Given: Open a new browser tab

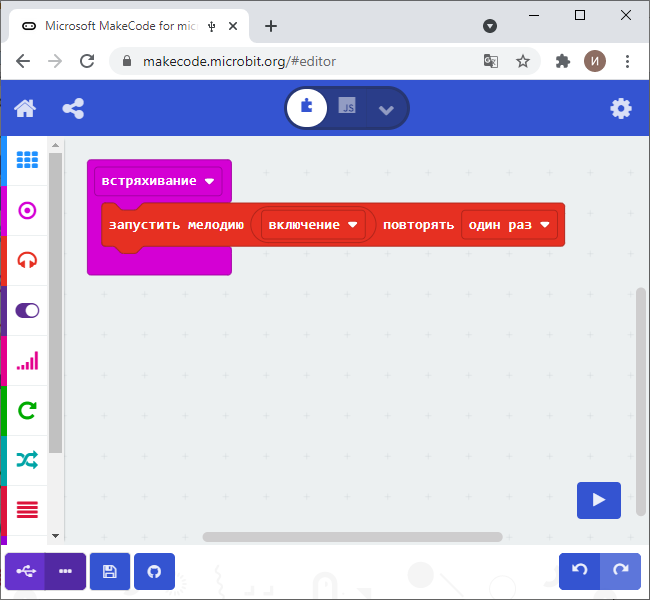Looking at the screenshot, I should (x=271, y=26).
